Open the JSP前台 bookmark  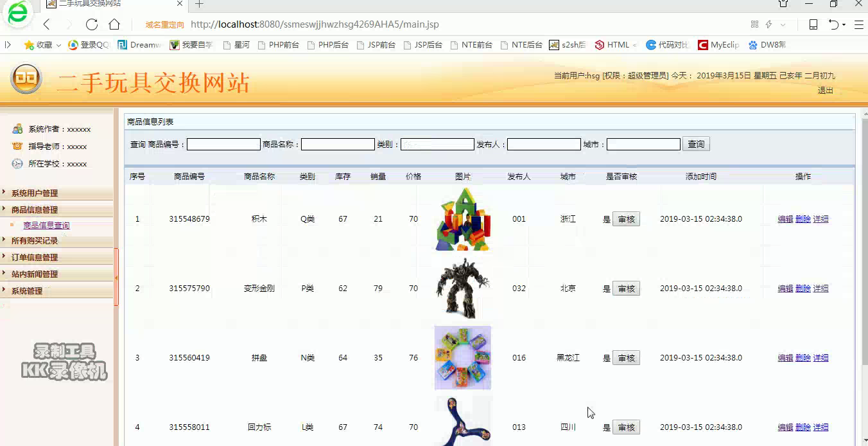coord(376,45)
